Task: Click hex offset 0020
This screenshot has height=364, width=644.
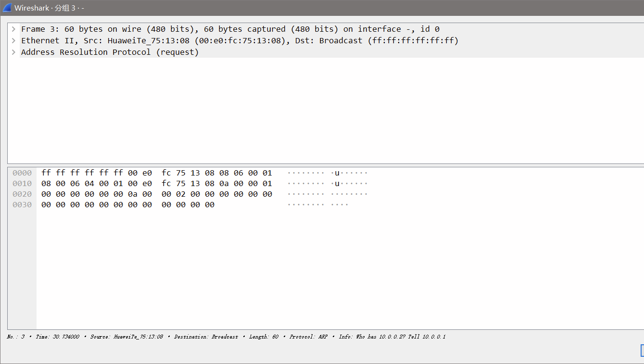Action: (22, 194)
